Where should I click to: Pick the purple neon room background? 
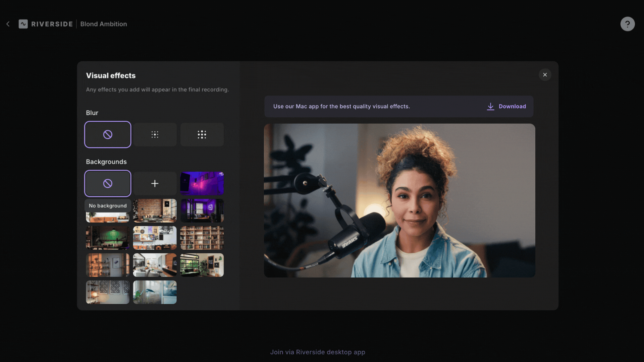(x=202, y=183)
